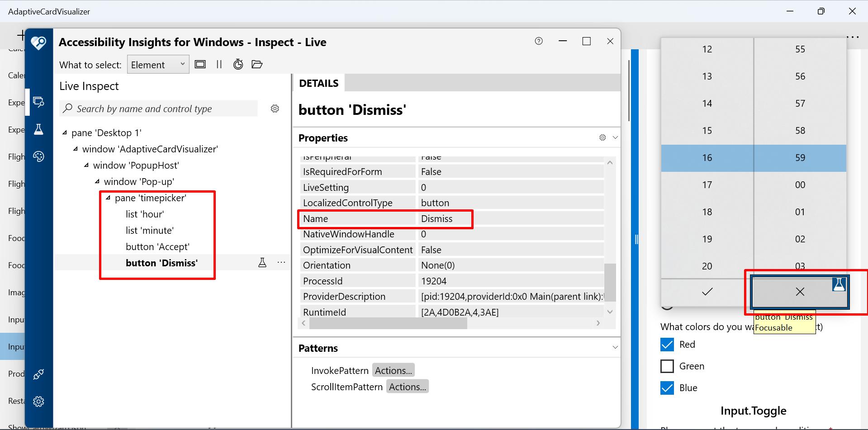This screenshot has width=868, height=430.
Task: Uncheck the Red color checkbox
Action: 667,344
